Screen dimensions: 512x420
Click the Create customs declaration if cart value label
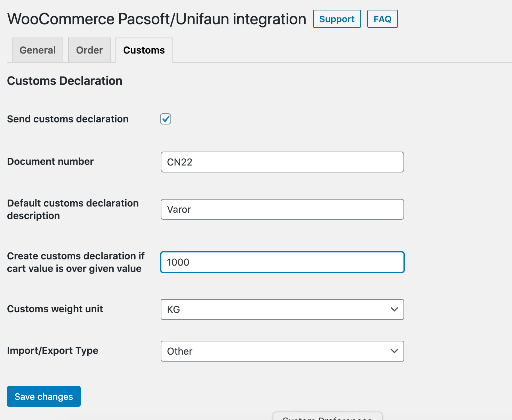(75, 262)
